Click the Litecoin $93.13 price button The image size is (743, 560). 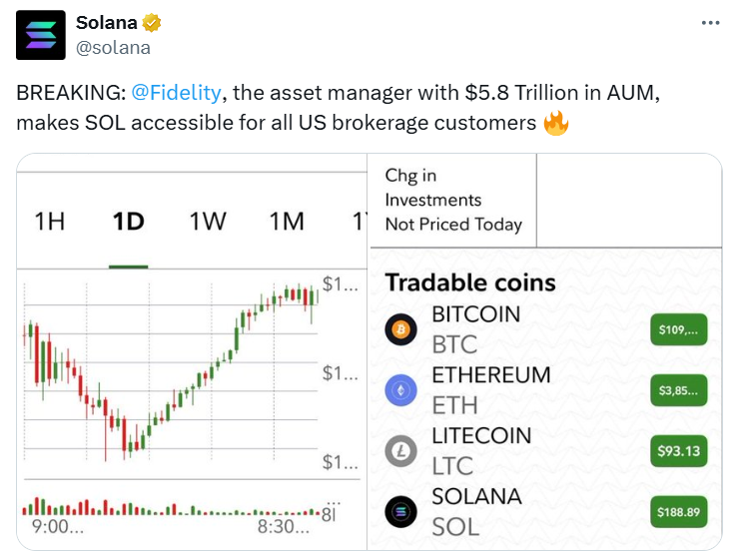(678, 450)
